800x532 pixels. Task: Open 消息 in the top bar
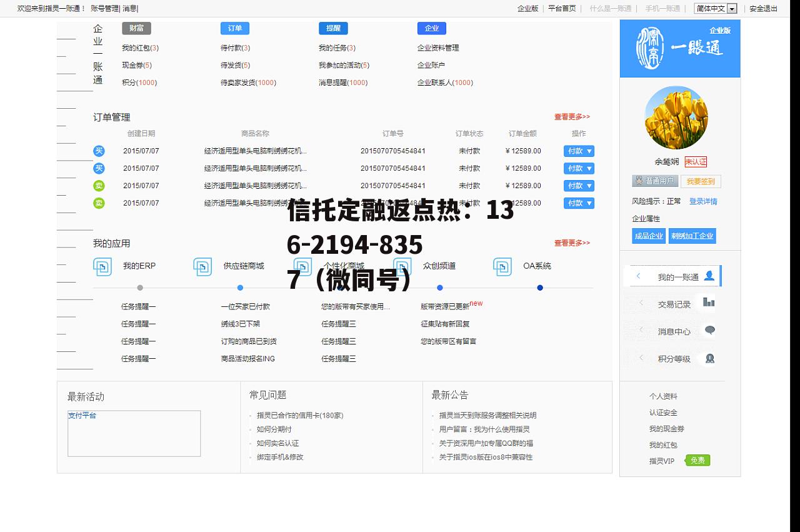[129, 9]
